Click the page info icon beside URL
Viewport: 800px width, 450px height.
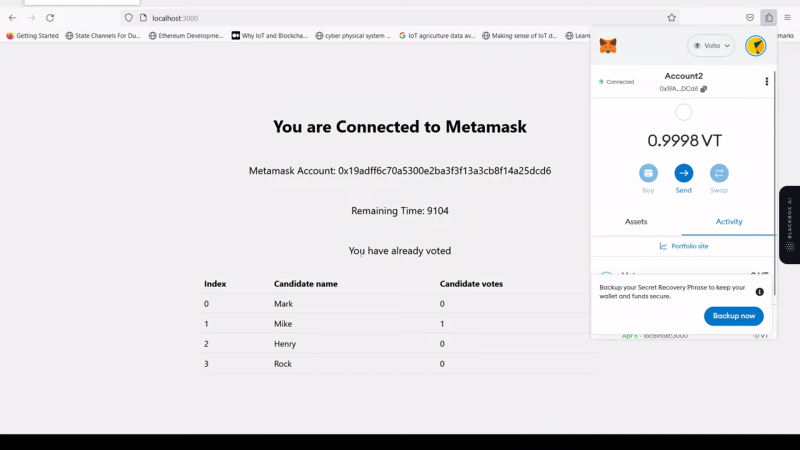pyautogui.click(x=143, y=18)
